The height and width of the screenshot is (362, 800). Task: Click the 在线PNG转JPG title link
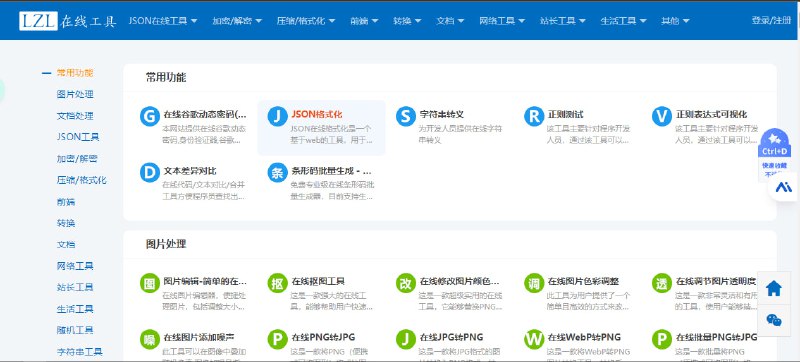pyautogui.click(x=323, y=337)
